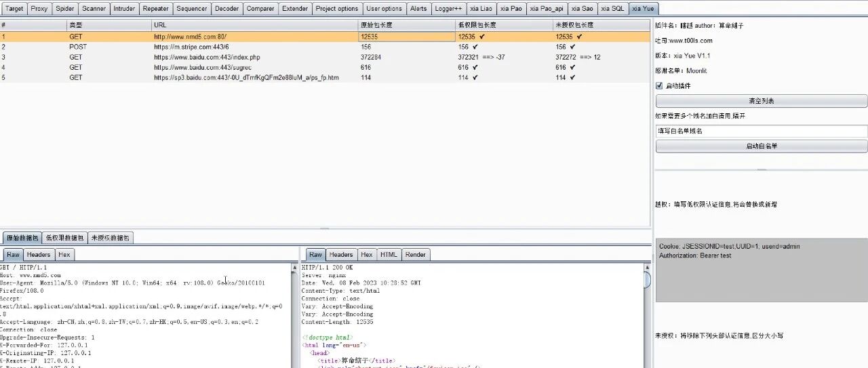The height and width of the screenshot is (368, 868).
Task: Switch to the 未授权数据包 tab
Action: (111, 238)
